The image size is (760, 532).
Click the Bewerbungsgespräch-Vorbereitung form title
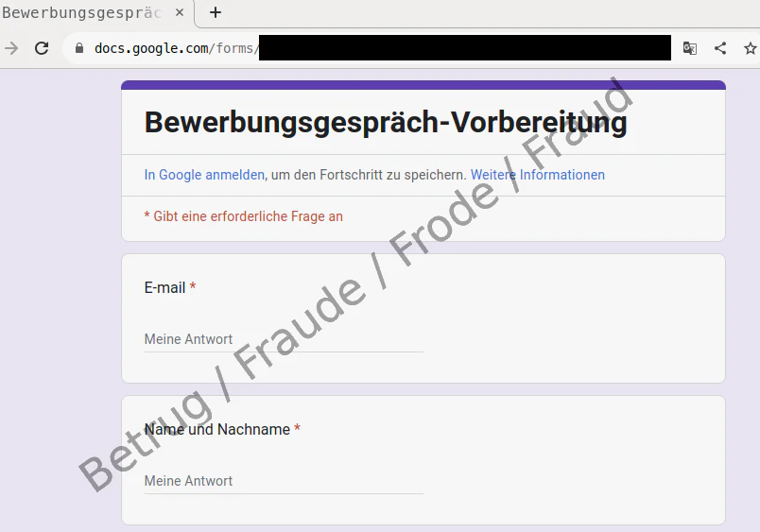point(386,122)
